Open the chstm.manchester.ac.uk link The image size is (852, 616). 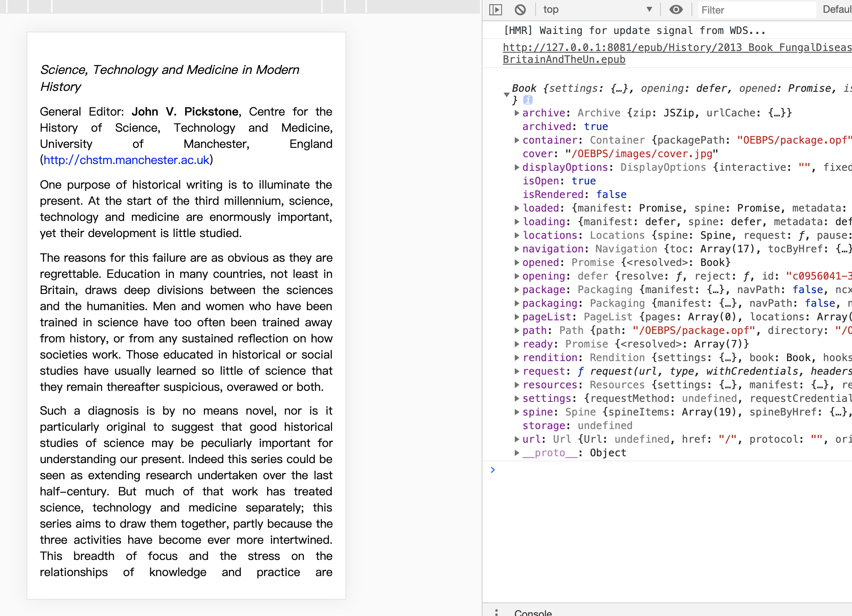click(127, 160)
